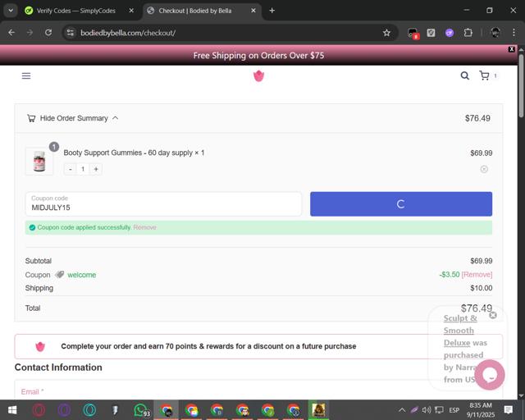Viewport: 525px width, 420px height.
Task: Show hidden system tray icons
Action: [x=402, y=410]
